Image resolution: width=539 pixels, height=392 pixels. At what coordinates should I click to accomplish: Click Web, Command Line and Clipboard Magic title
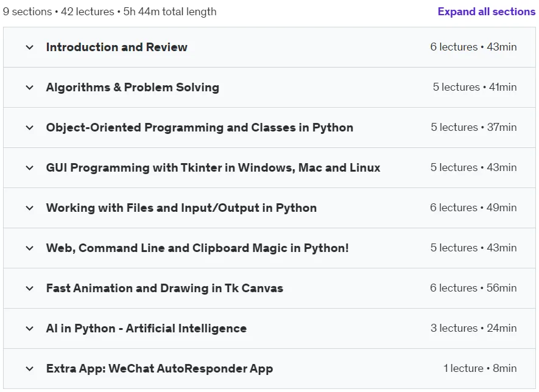click(197, 248)
